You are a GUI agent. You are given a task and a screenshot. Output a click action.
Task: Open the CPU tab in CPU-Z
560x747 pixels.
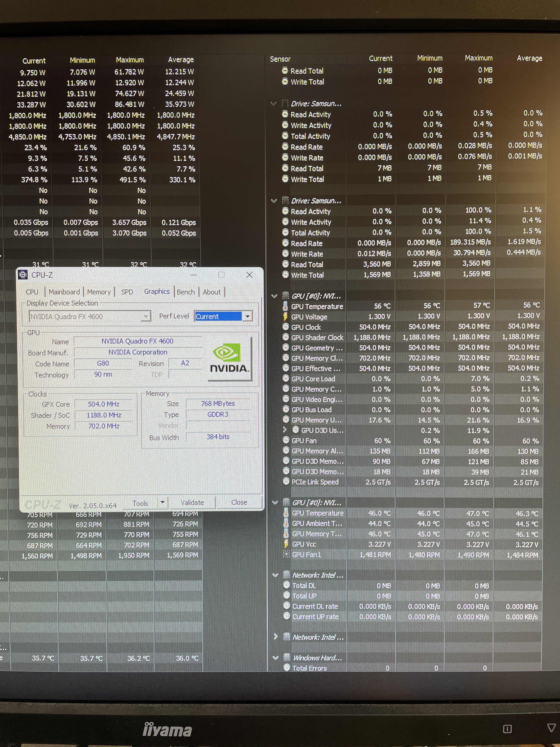[32, 292]
